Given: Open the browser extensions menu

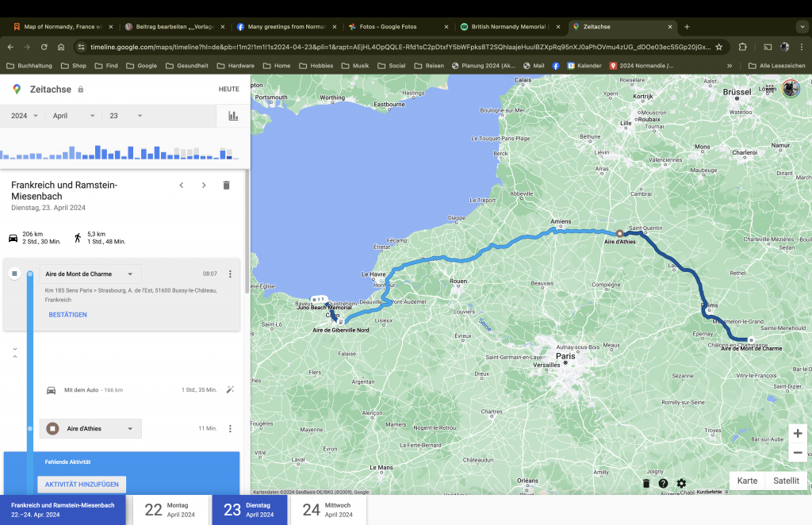Looking at the screenshot, I should pos(742,47).
